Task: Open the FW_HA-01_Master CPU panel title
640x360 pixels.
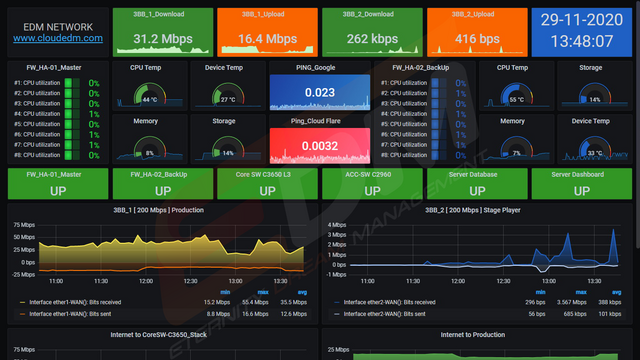Action: (54, 68)
